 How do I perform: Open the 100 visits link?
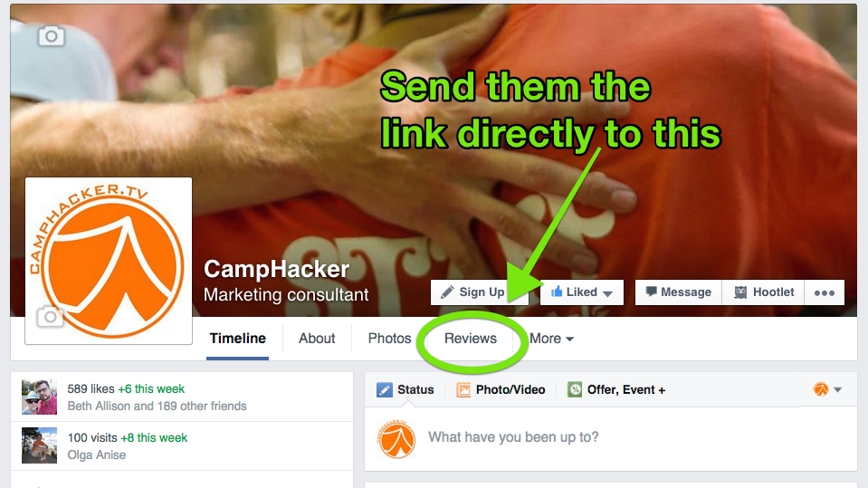tap(92, 437)
